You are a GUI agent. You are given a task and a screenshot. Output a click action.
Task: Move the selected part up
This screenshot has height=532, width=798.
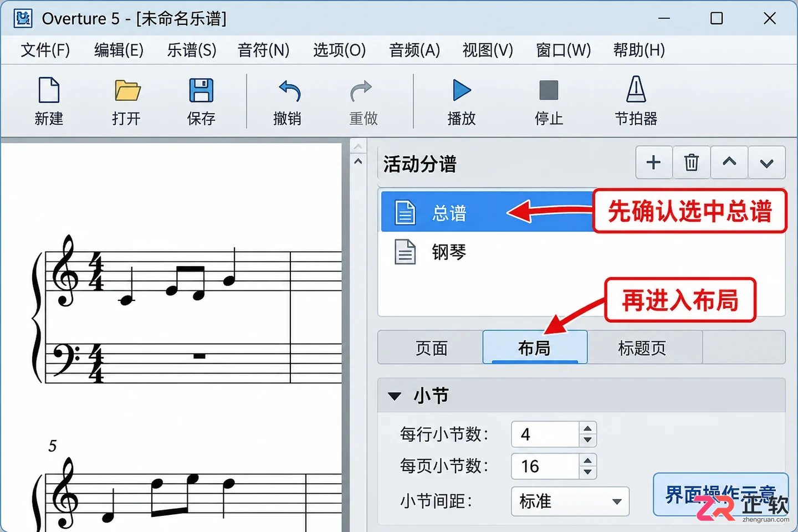point(729,162)
